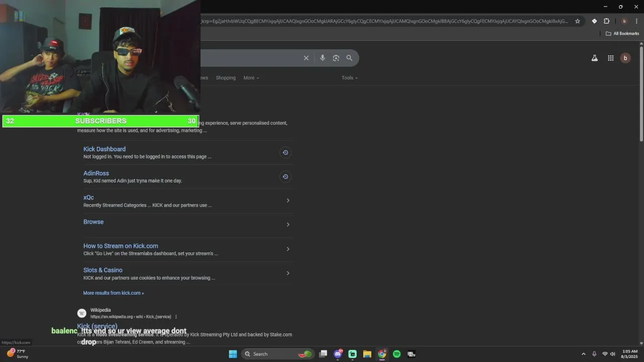Viewport: 644px width, 362px height.
Task: Open the green app next to Discord
Action: [x=353, y=354]
